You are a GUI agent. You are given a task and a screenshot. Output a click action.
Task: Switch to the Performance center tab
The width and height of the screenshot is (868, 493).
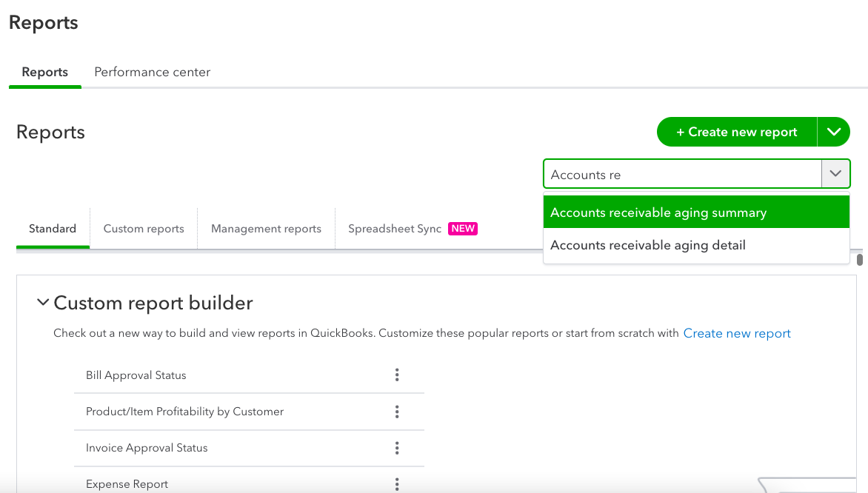click(152, 72)
